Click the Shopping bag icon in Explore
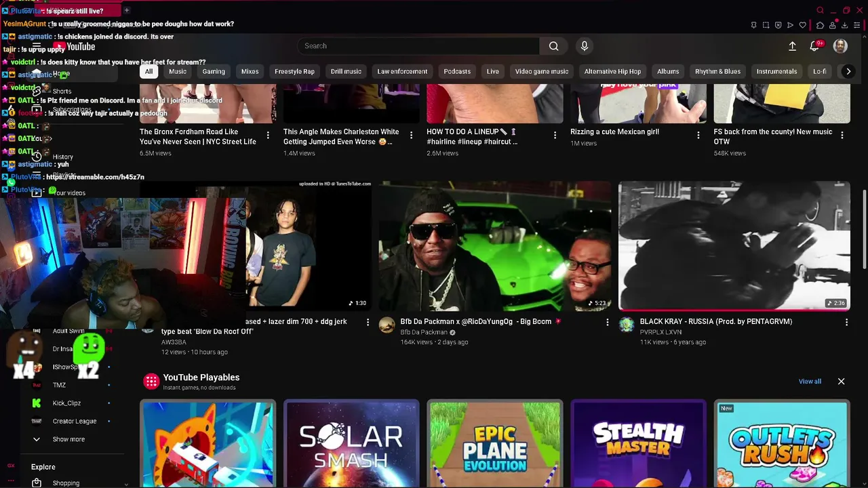868x488 pixels. pyautogui.click(x=37, y=483)
